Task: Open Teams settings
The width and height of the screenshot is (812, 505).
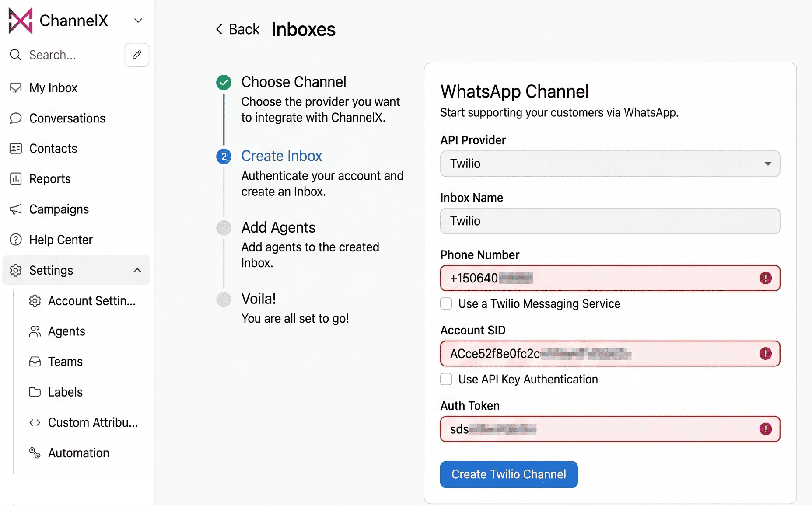Action: 65,362
